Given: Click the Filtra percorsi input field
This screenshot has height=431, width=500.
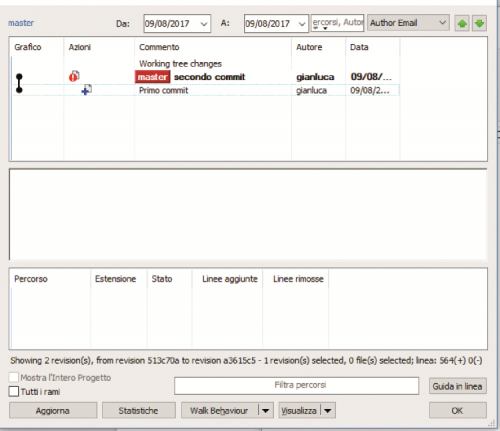Looking at the screenshot, I should (x=296, y=386).
